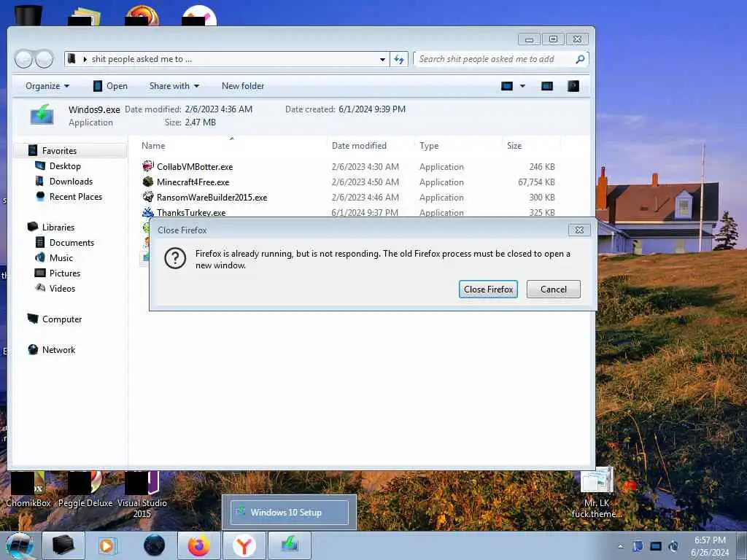Open the Videos library

click(x=62, y=288)
